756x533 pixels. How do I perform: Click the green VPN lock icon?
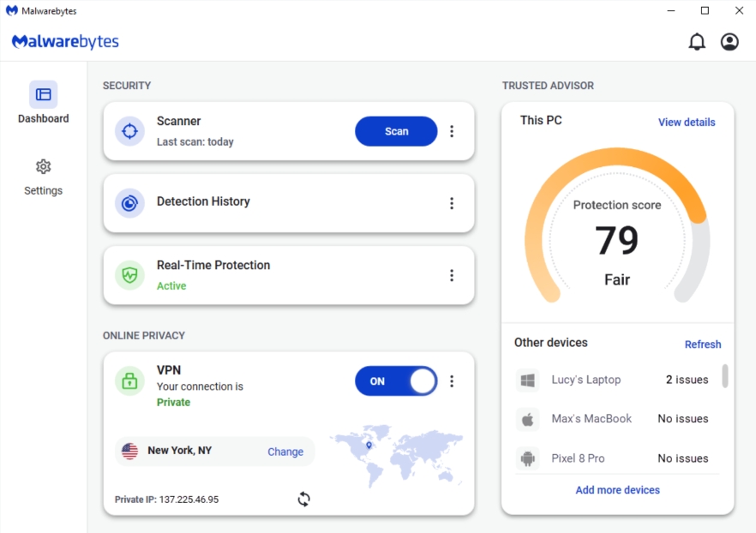129,381
